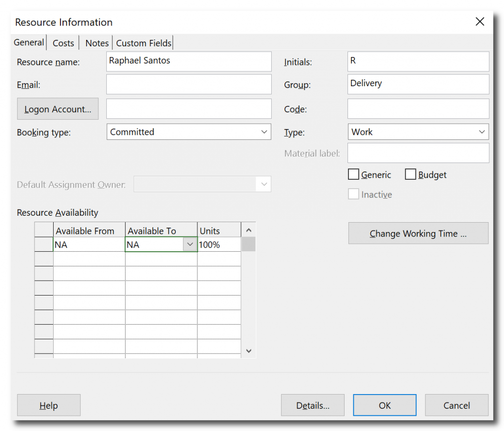Click the Available From column header
This screenshot has width=504, height=431.
point(89,231)
